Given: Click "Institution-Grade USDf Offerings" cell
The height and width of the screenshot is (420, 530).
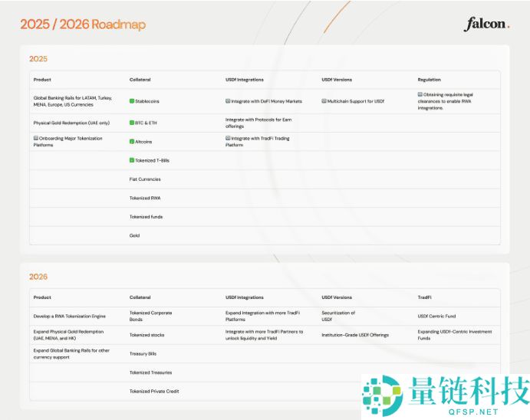Looking at the screenshot, I should pos(355,335).
